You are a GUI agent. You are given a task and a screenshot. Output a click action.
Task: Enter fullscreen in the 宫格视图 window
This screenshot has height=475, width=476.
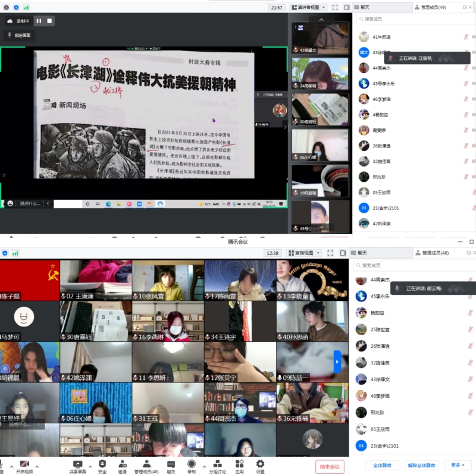pos(330,253)
